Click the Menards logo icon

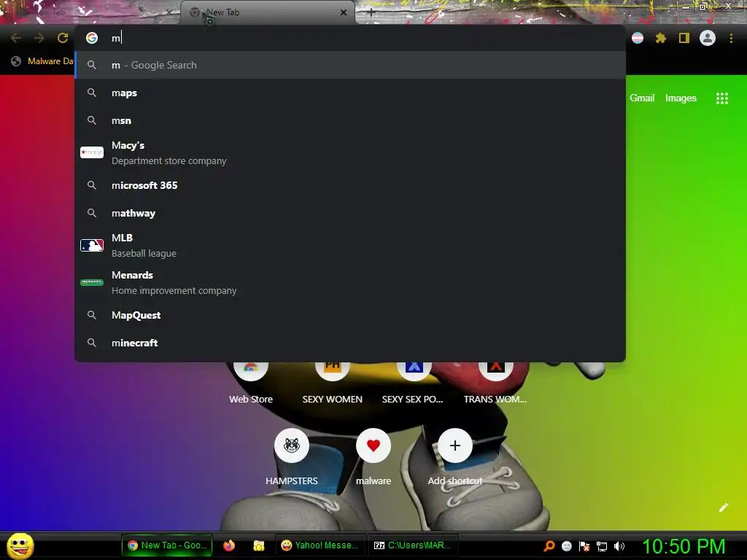pyautogui.click(x=92, y=282)
